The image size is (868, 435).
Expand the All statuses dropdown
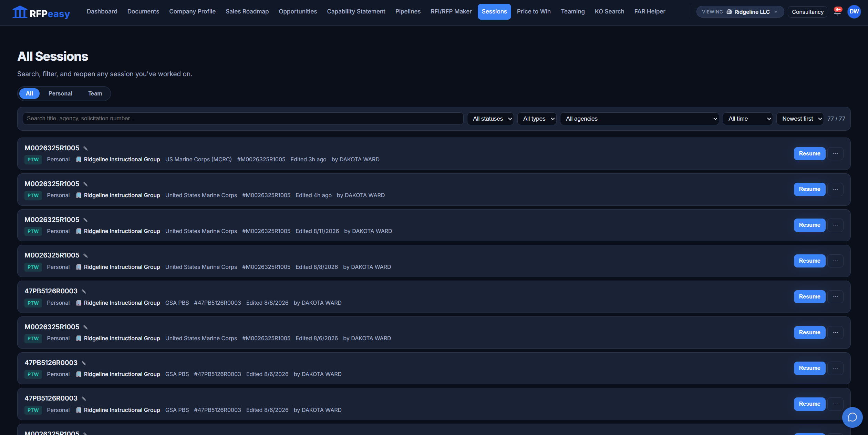tap(490, 119)
